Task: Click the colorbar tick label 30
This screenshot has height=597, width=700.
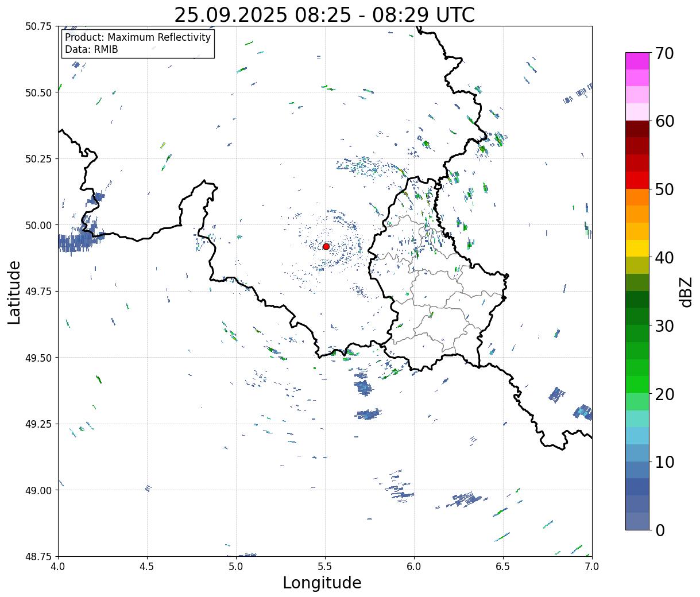Action: (x=664, y=325)
